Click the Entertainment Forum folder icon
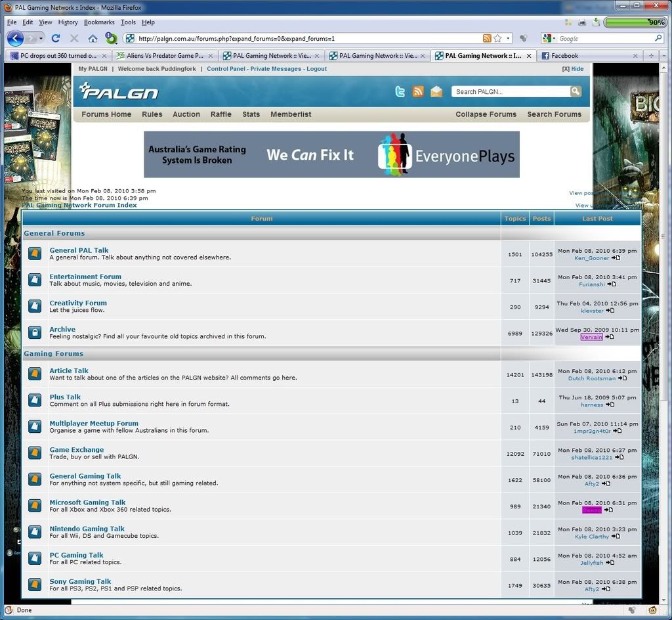 [35, 280]
